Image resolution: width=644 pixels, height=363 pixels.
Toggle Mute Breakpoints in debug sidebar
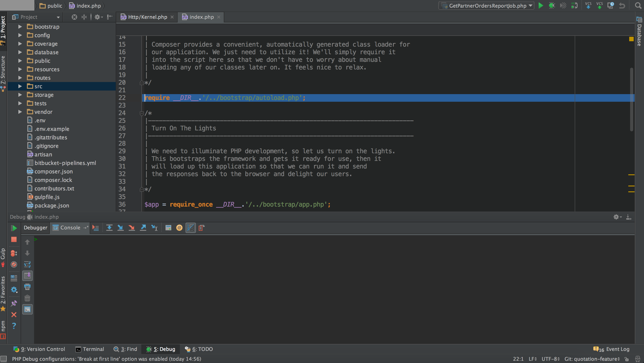(14, 264)
